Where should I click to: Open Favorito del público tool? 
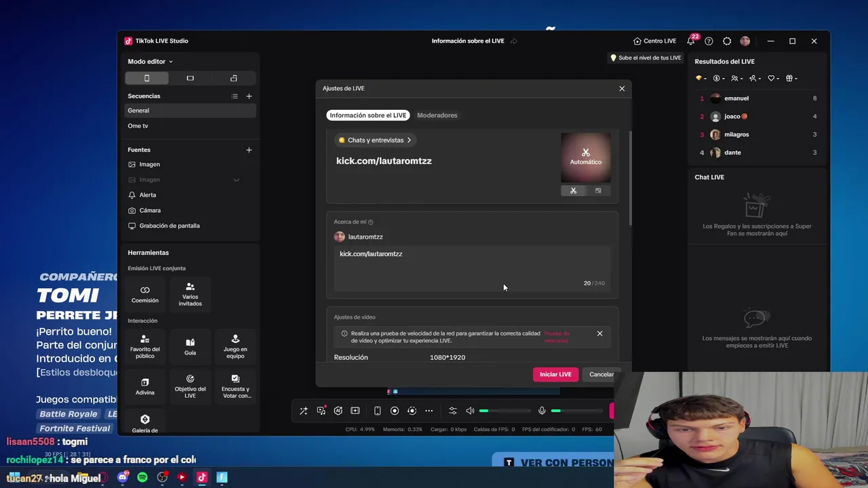click(145, 346)
